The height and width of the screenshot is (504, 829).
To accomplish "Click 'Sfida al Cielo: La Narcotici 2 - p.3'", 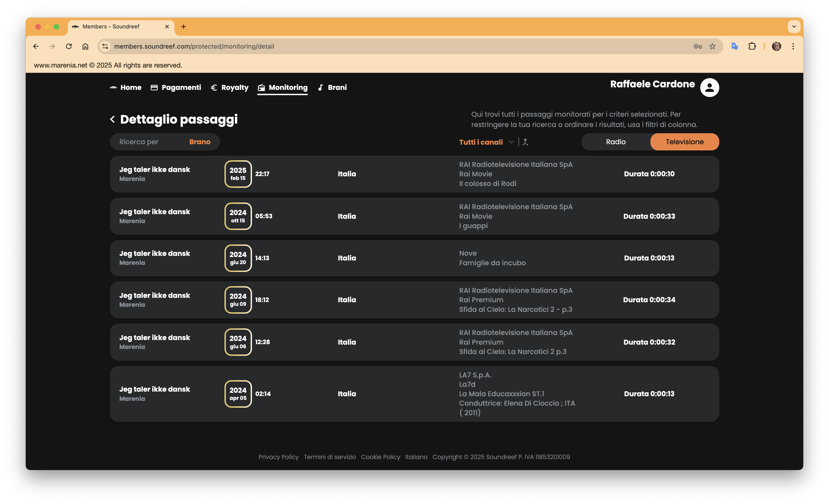I will coord(515,309).
